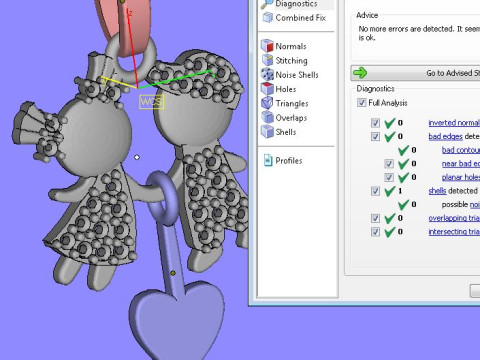
Task: Open the Overlaps fix icon
Action: click(267, 118)
